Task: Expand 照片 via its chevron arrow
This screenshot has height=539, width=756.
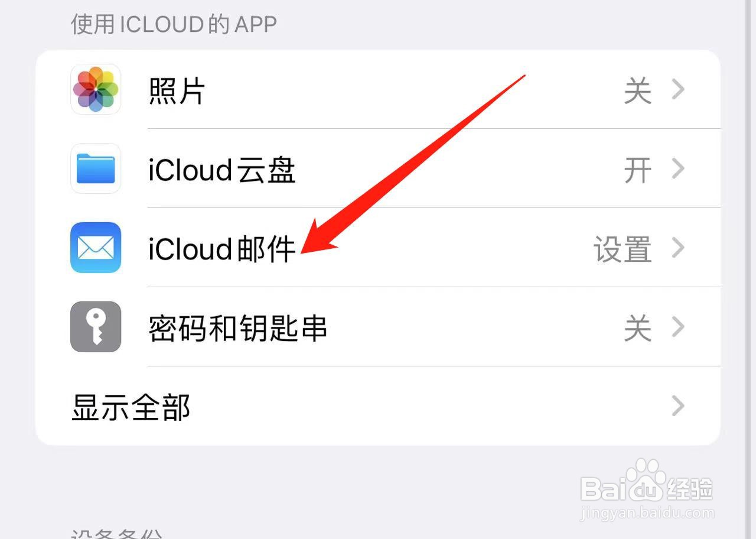Action: click(x=679, y=89)
